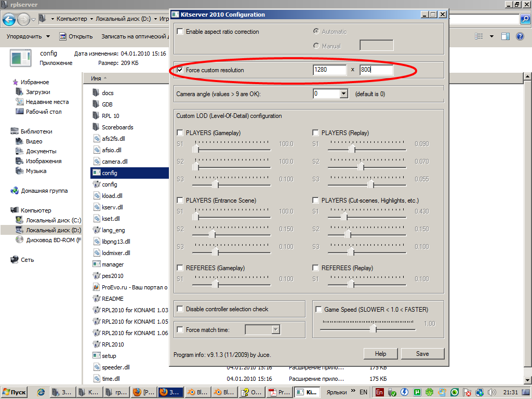Open Рабочий стол in favorites
Screen dimensions: 532x399
[38, 112]
